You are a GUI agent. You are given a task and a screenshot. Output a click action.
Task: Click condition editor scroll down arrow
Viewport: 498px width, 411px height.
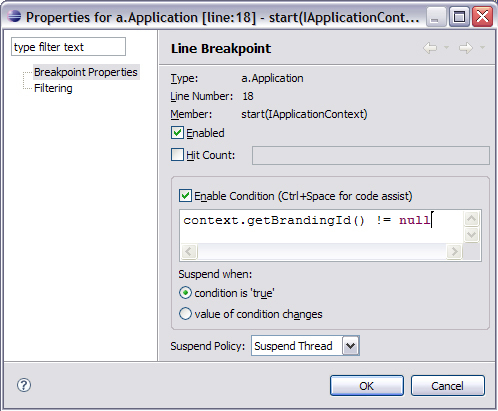471,235
